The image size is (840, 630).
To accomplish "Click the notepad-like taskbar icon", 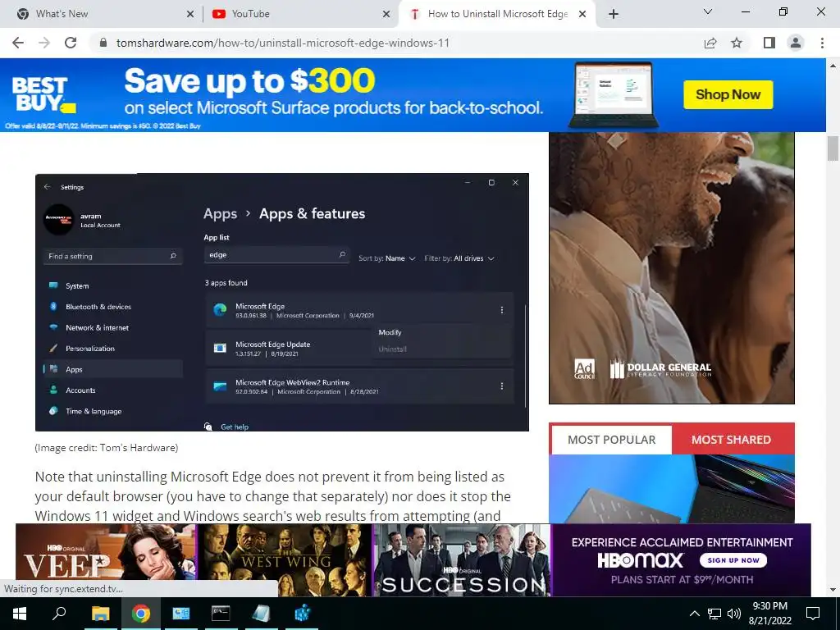I will tap(261, 614).
